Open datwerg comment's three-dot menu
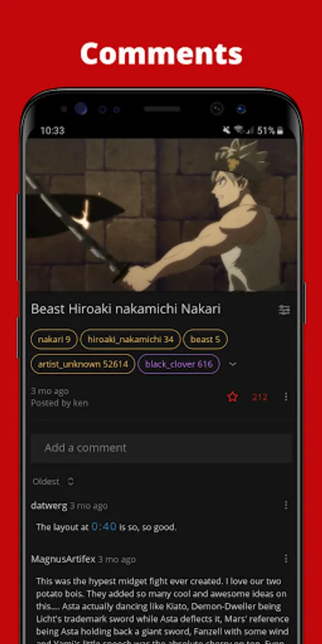322x644 pixels. pyautogui.click(x=286, y=505)
